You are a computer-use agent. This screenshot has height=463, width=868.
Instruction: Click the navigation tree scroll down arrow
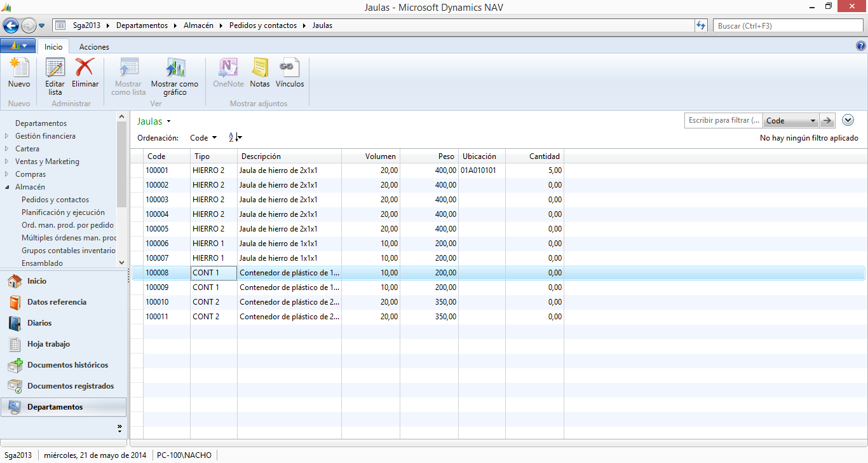pyautogui.click(x=121, y=262)
